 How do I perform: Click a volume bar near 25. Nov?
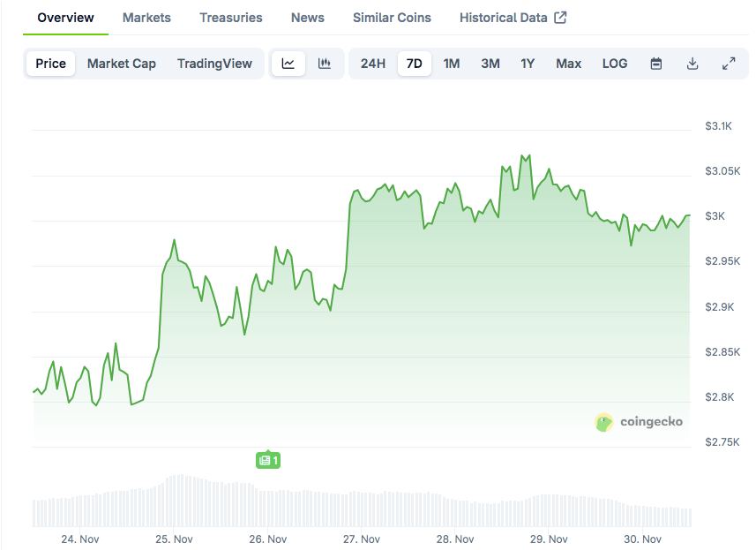point(174,503)
